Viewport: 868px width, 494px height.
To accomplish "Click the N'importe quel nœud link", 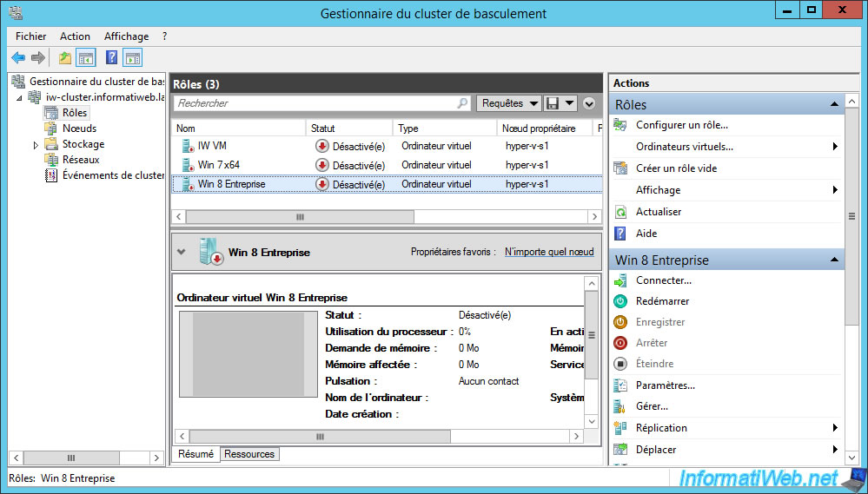I will (x=549, y=252).
